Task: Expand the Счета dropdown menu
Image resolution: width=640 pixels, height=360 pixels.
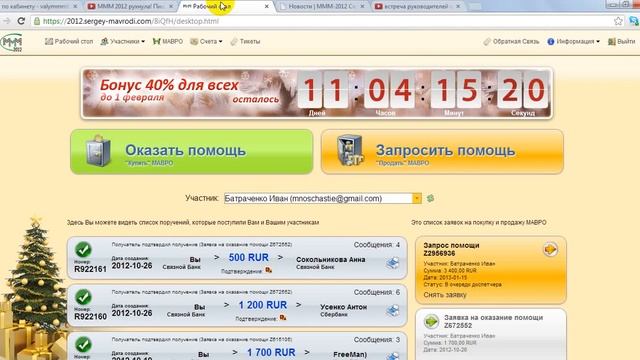Action: [x=207, y=41]
